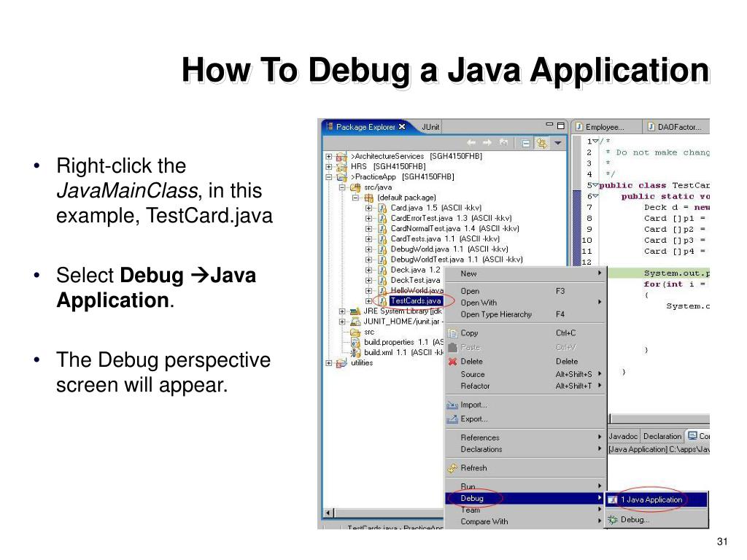Viewport: 747px width, 560px height.
Task: Switch to the Declaration tab
Action: [x=662, y=436]
